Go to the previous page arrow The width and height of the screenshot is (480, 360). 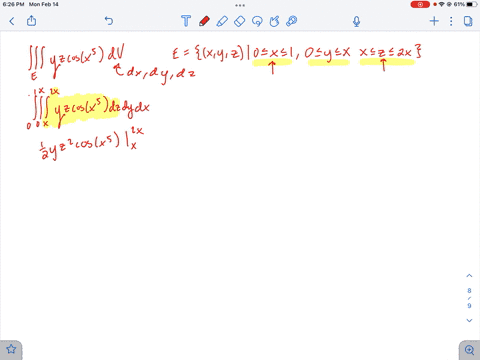[x=469, y=276]
